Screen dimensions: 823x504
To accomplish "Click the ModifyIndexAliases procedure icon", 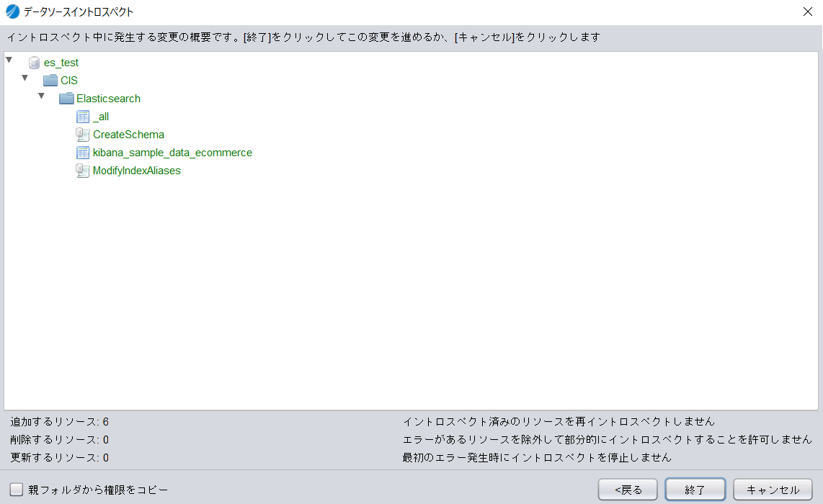I will pos(82,171).
